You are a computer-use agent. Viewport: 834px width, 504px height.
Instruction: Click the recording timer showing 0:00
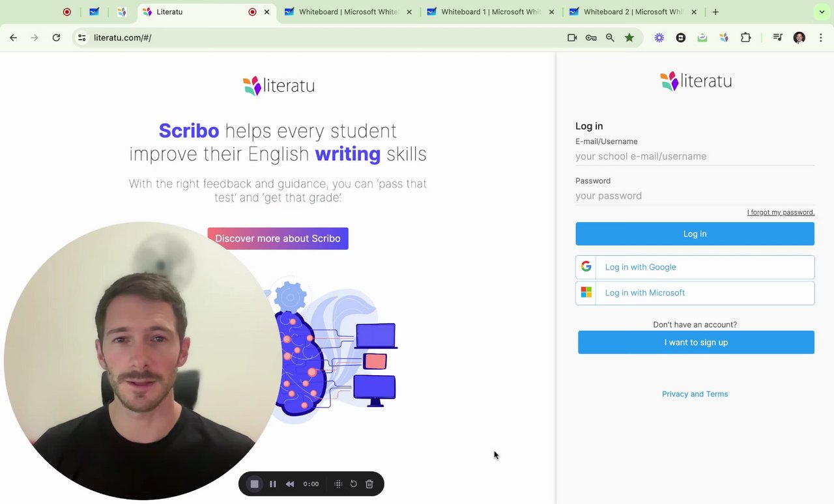(311, 484)
